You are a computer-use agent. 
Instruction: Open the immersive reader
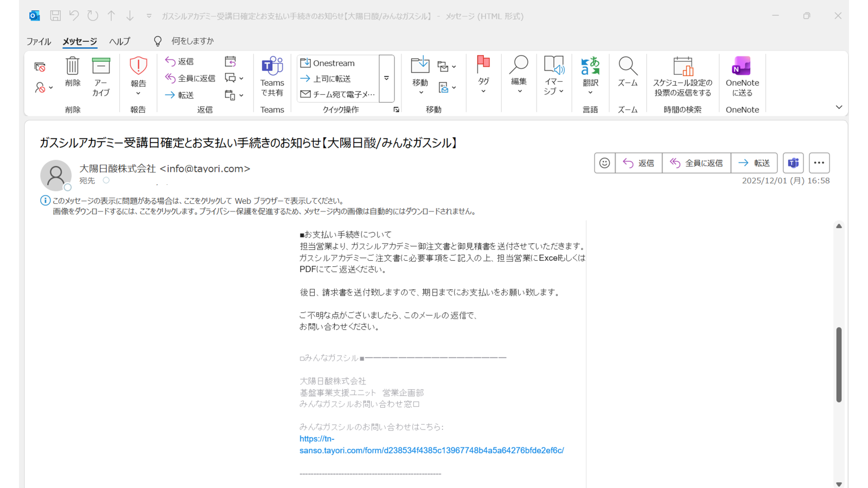[x=554, y=76]
